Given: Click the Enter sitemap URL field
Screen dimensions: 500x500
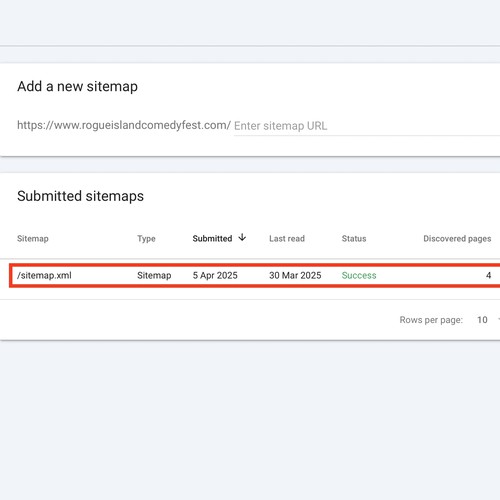Looking at the screenshot, I should tap(367, 126).
